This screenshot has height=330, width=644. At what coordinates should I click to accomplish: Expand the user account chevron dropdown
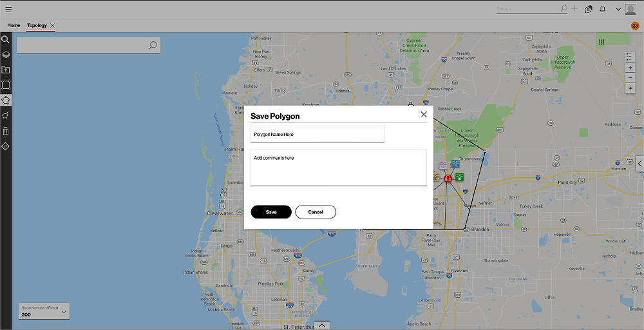click(x=618, y=10)
